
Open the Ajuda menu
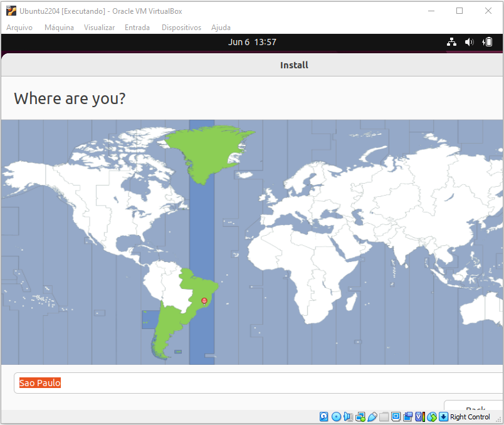221,28
